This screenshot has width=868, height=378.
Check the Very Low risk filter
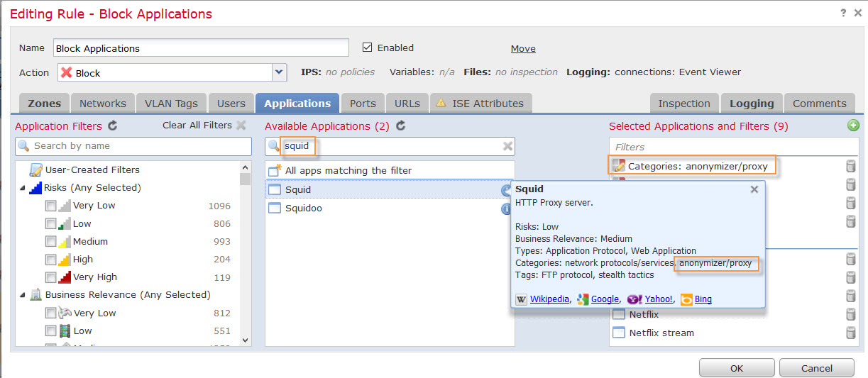pos(50,206)
